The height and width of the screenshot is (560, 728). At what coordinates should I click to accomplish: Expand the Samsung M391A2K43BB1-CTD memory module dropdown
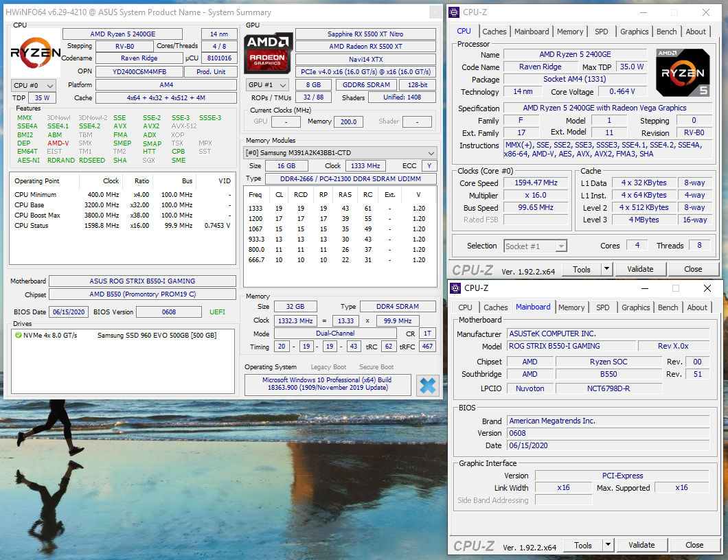pyautogui.click(x=341, y=152)
